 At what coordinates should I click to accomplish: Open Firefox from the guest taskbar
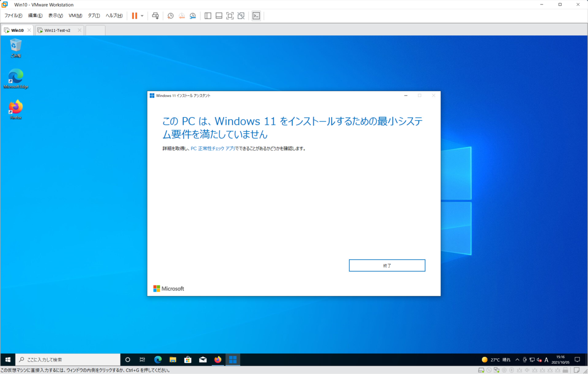(218, 359)
